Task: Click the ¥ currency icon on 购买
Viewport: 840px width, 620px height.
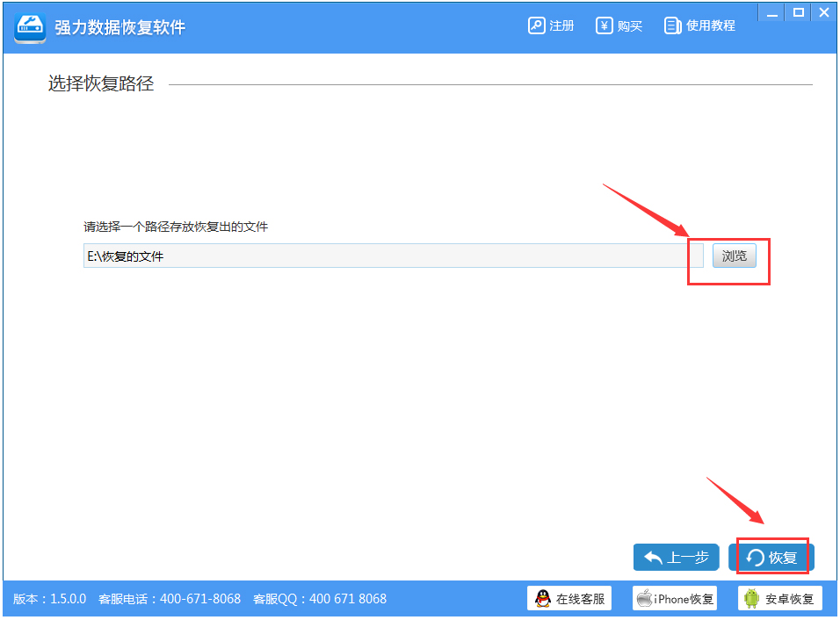Action: coord(604,25)
